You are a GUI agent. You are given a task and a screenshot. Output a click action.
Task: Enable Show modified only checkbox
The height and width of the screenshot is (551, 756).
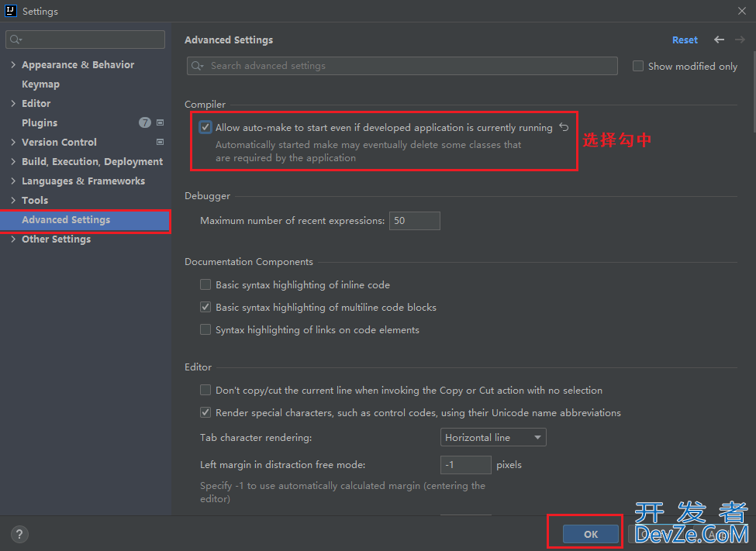click(x=638, y=66)
